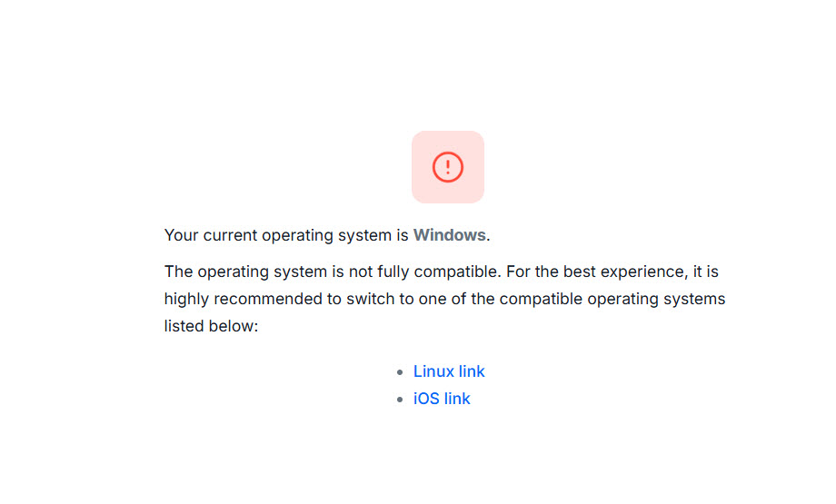Screen dimensions: 836x504
Task: Click the "listed below:" text
Action: click(211, 326)
